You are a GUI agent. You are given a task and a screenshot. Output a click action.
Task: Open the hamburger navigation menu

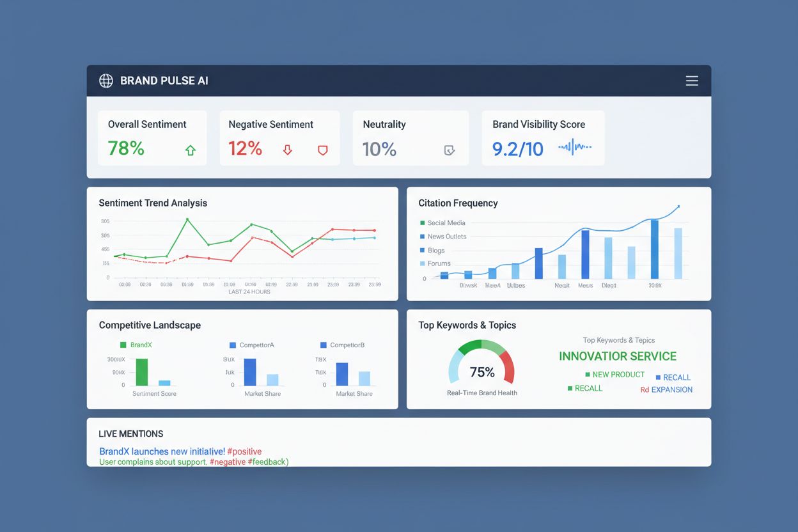tap(692, 81)
